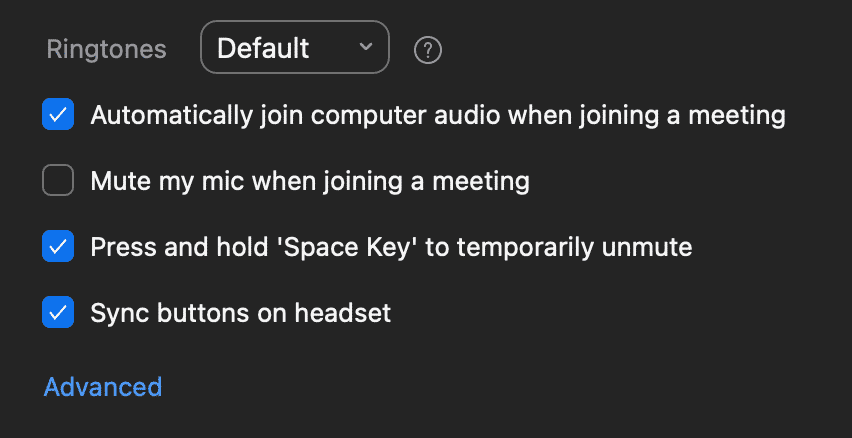The image size is (852, 438).
Task: Uncheck the automatically join computer audio checkbox
Action: [x=58, y=114]
